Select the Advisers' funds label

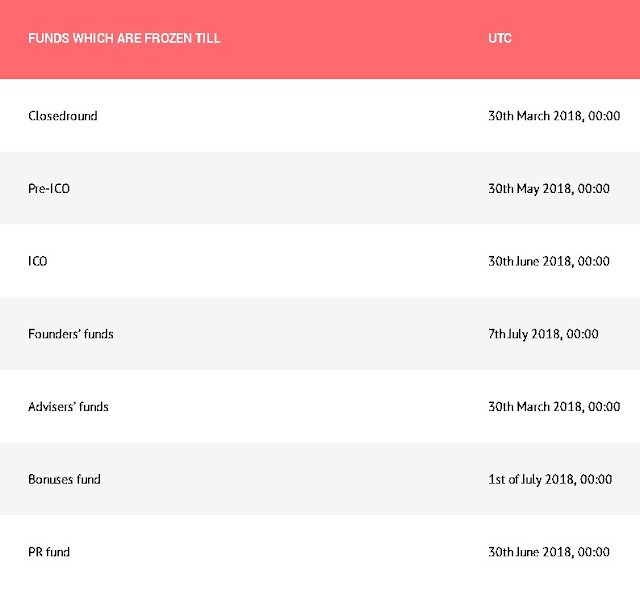tap(69, 407)
